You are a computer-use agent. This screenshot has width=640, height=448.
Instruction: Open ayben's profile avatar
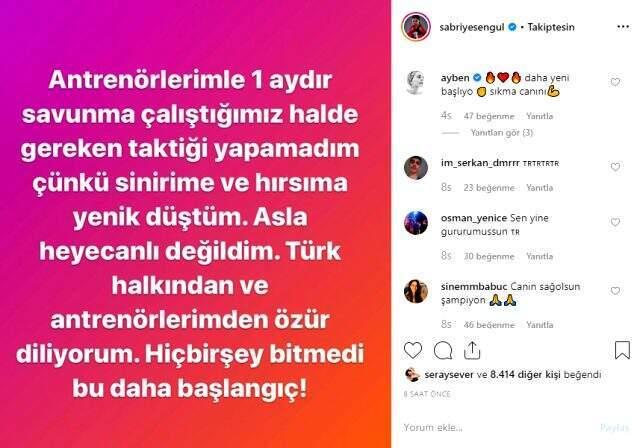416,82
